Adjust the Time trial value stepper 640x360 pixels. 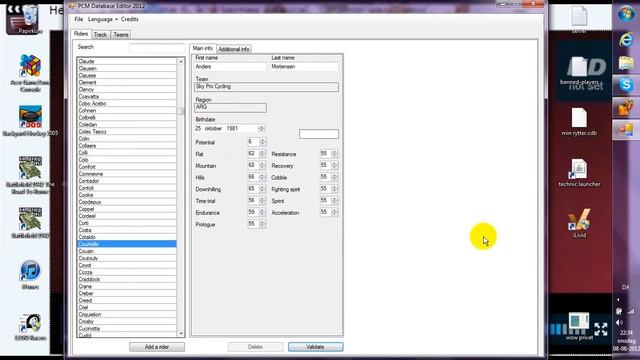point(262,201)
